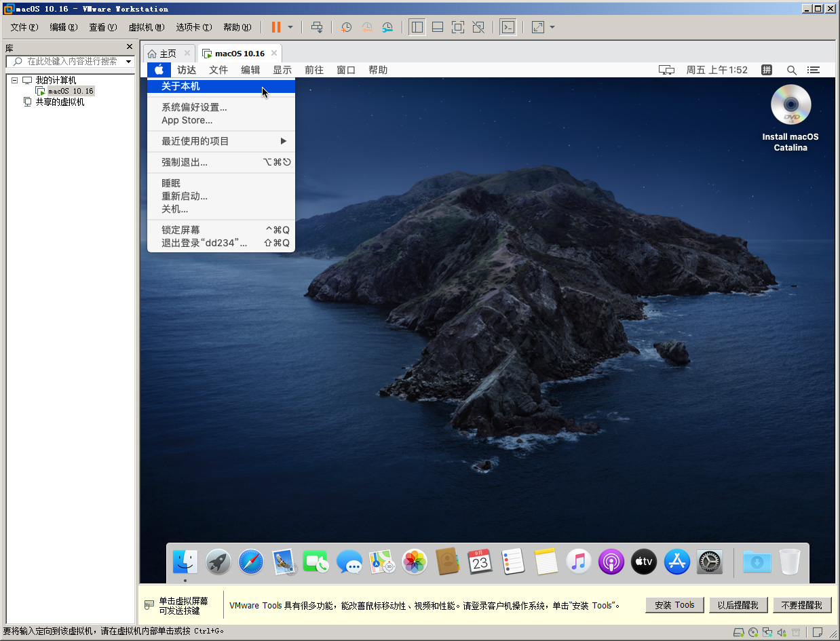Screen dimensions: 840x641
Task: Open VMware's 查看(V) menu
Action: tap(103, 27)
